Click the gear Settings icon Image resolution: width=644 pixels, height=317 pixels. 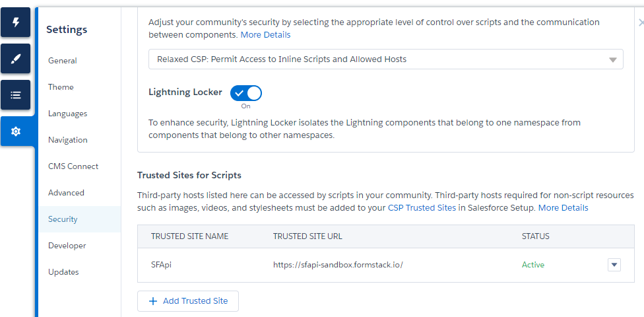click(x=16, y=131)
